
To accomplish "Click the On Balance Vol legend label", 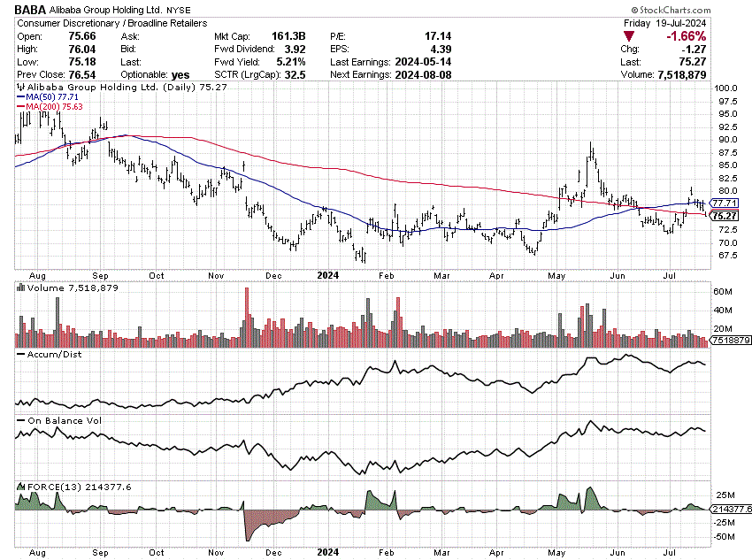I will pyautogui.click(x=65, y=420).
